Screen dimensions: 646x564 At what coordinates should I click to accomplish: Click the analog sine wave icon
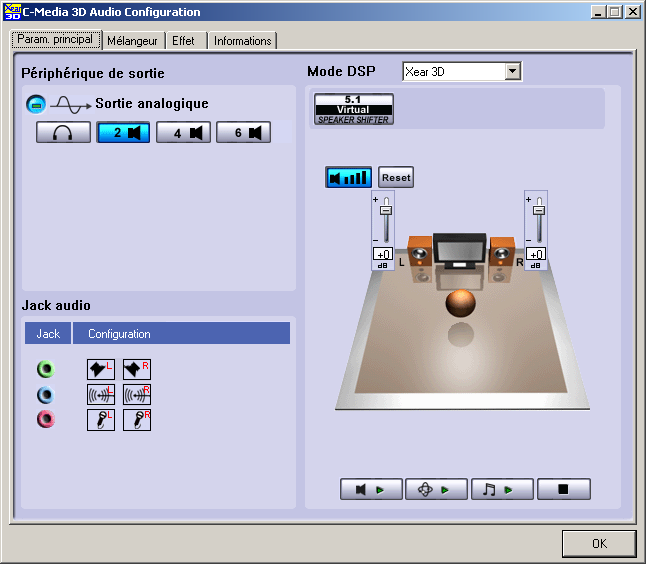coord(71,105)
